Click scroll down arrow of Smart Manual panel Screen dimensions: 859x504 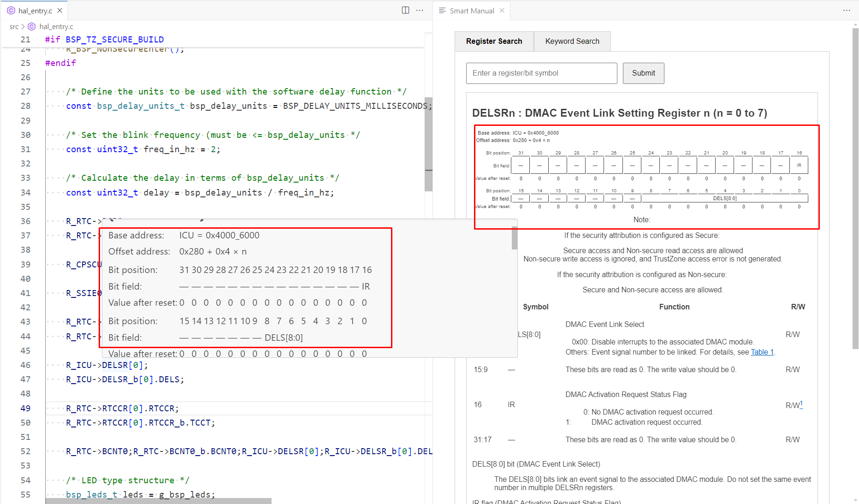coord(855,500)
